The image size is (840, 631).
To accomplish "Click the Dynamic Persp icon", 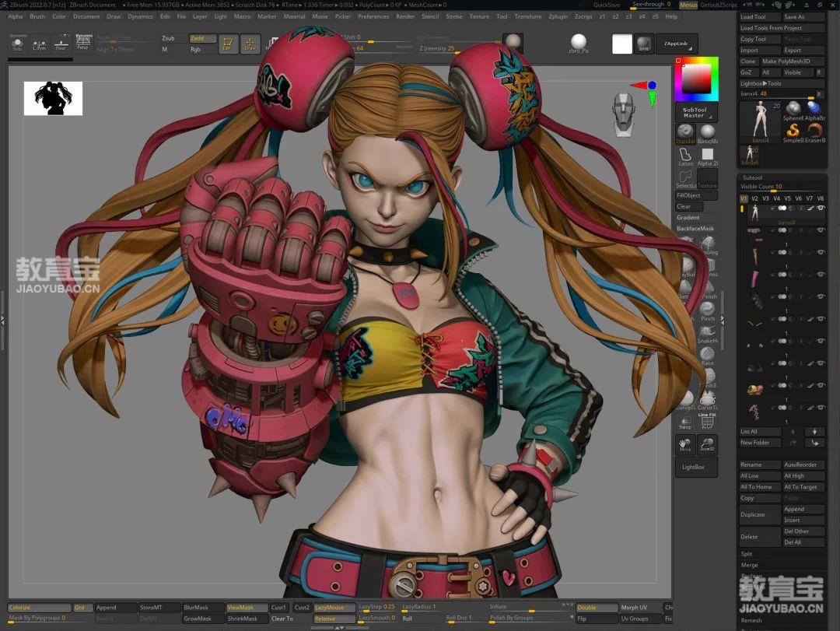I will tap(83, 42).
